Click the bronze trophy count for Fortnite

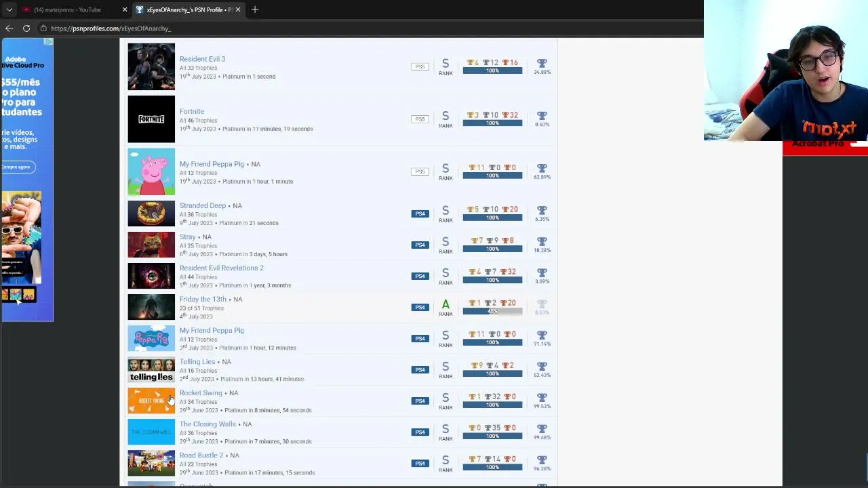[x=509, y=115]
